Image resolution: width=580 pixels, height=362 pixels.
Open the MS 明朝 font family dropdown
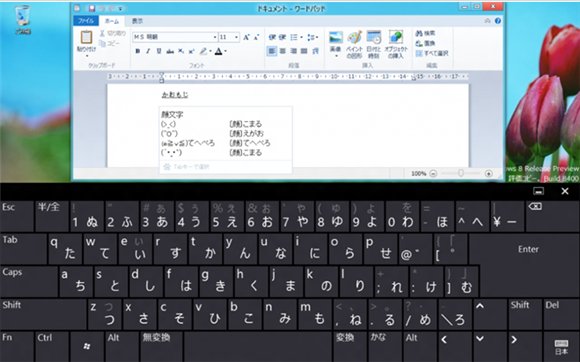(215, 37)
